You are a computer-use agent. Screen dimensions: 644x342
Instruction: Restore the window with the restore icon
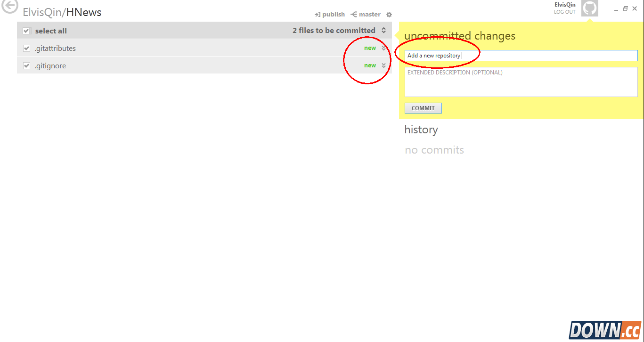[x=626, y=8]
